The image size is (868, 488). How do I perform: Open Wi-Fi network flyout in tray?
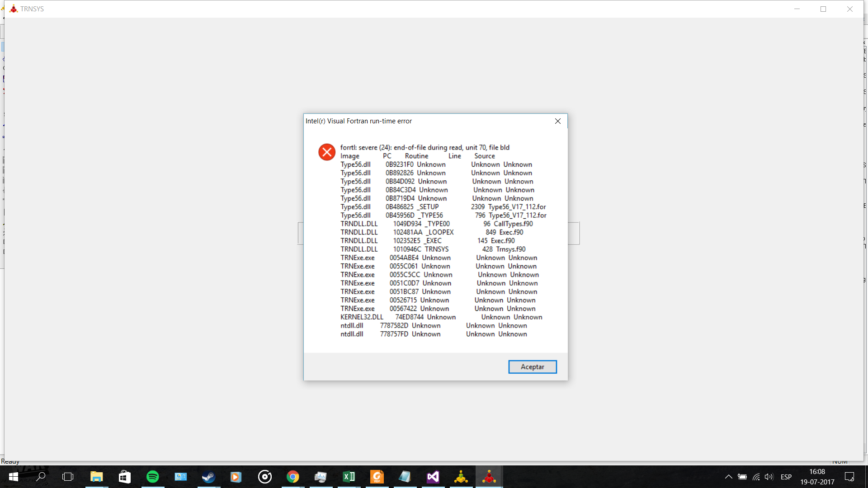coord(756,477)
